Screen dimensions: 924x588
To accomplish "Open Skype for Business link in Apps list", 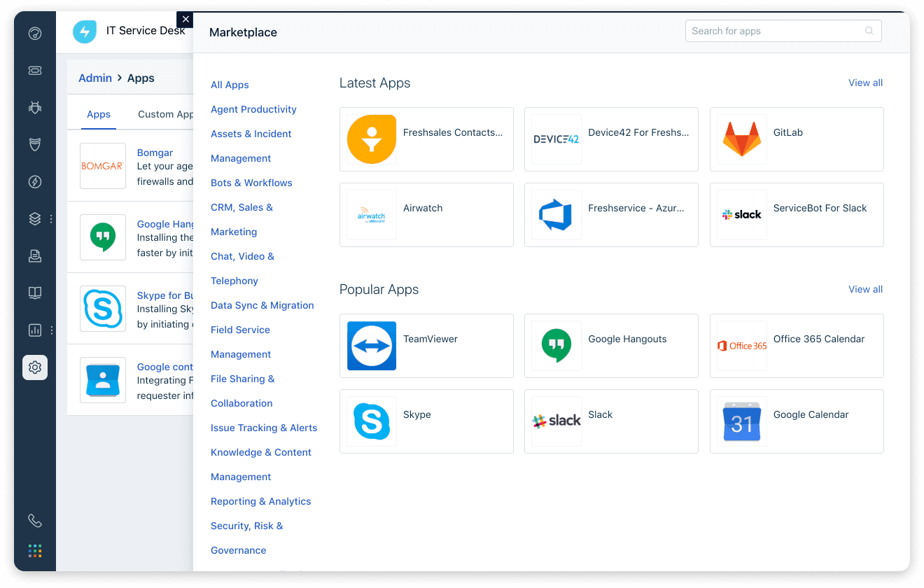I will click(165, 295).
